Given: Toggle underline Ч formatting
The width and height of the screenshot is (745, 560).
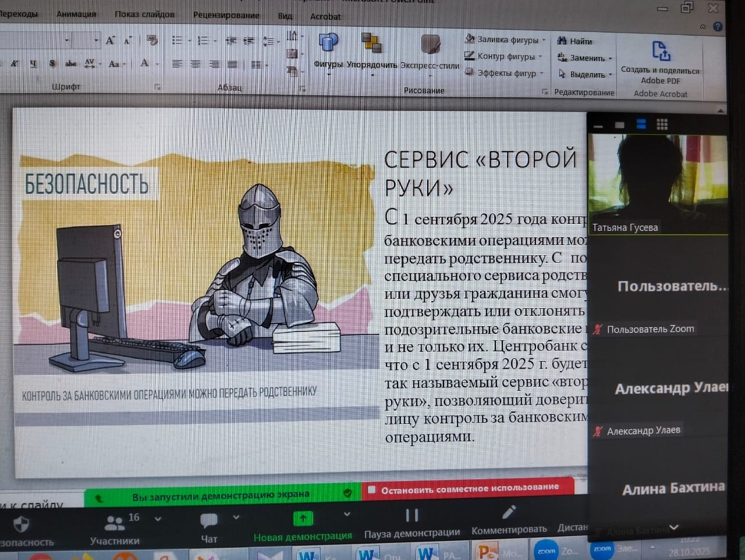Looking at the screenshot, I should [33, 63].
